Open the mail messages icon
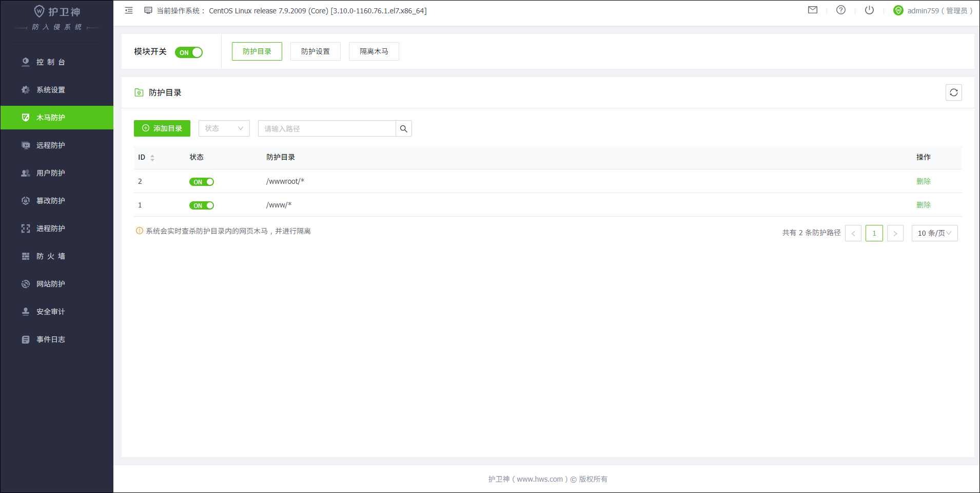The width and height of the screenshot is (980, 493). coord(813,10)
